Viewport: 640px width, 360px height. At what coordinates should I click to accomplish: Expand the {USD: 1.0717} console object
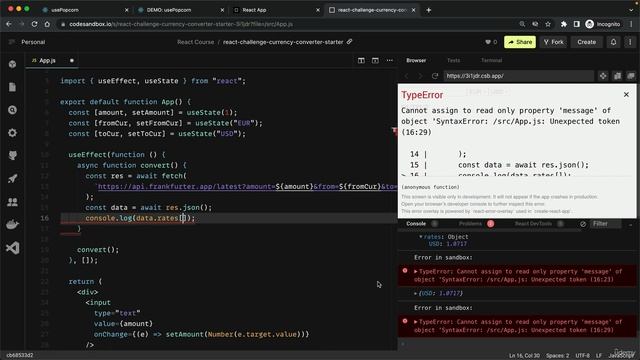416,293
